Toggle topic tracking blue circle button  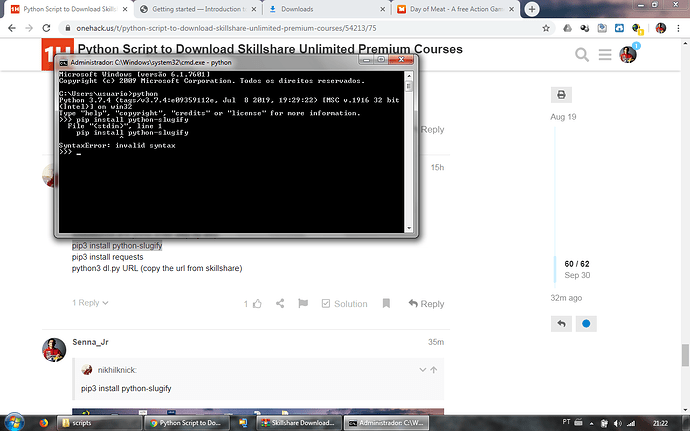(587, 324)
